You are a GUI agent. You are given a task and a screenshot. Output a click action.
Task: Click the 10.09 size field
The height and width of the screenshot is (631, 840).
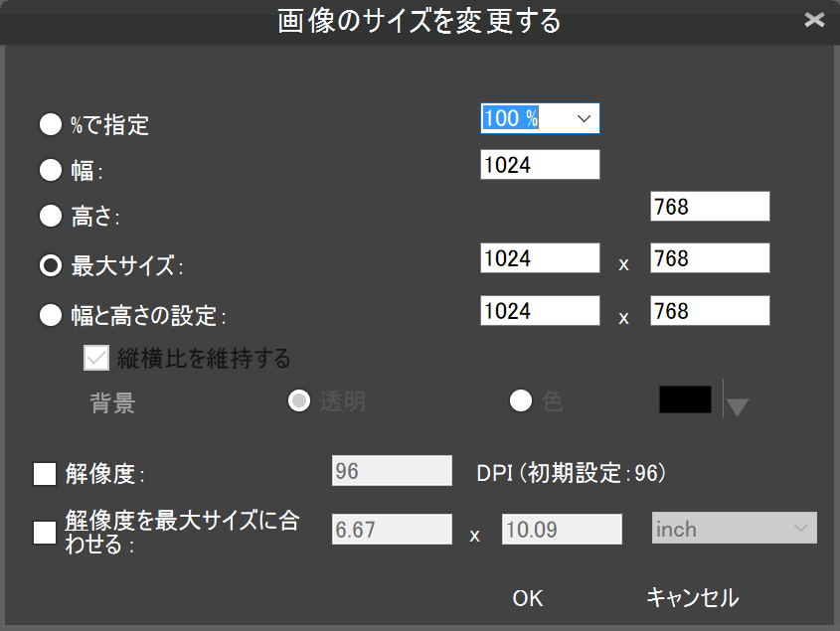562,530
